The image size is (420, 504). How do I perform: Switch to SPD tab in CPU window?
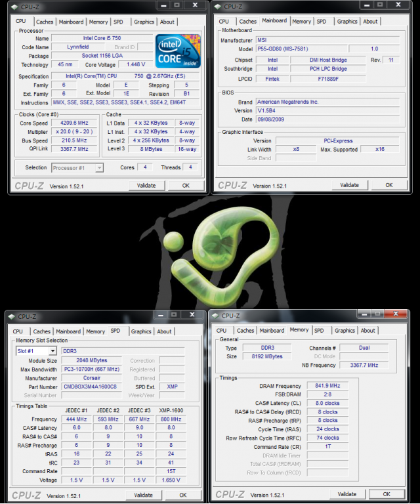(x=118, y=22)
